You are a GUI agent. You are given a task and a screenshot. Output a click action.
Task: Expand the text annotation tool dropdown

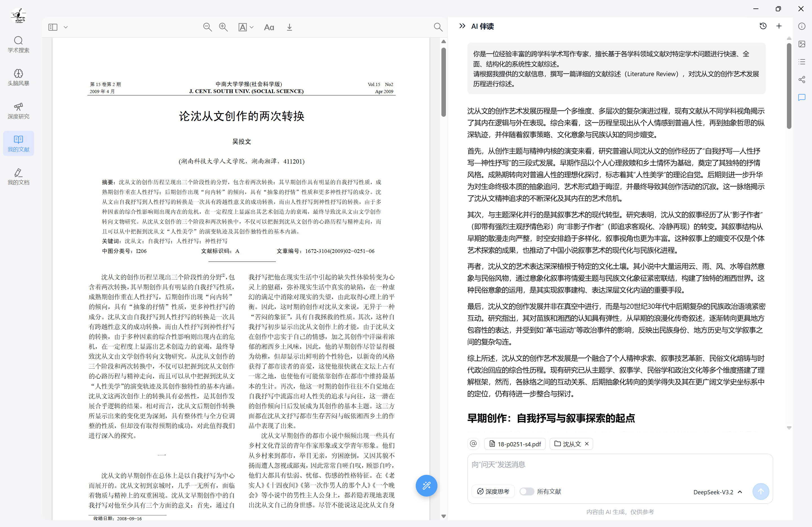pyautogui.click(x=252, y=27)
